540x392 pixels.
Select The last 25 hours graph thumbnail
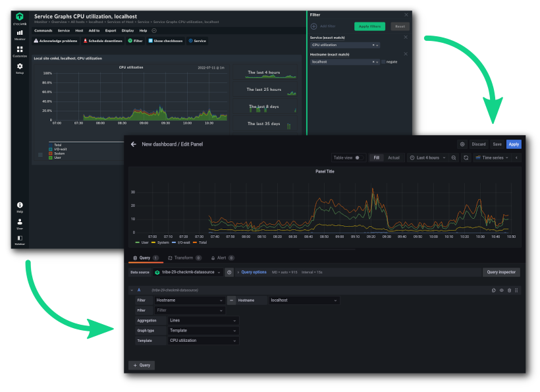click(265, 89)
